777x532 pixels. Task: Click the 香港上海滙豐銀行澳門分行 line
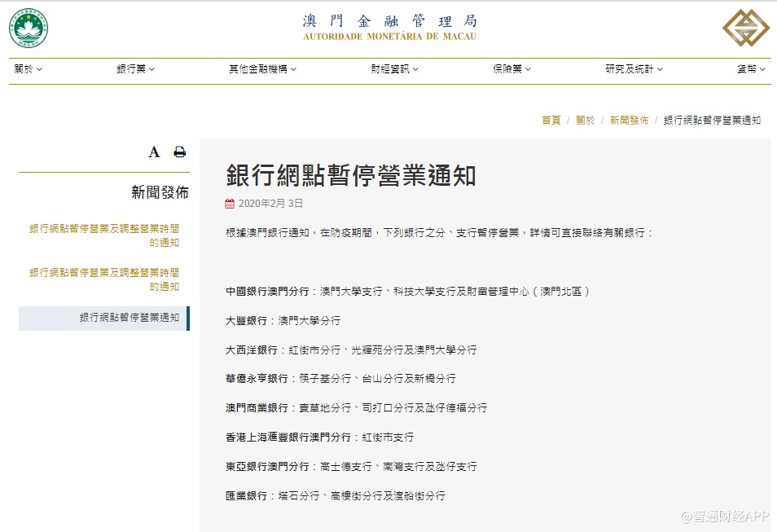point(319,437)
